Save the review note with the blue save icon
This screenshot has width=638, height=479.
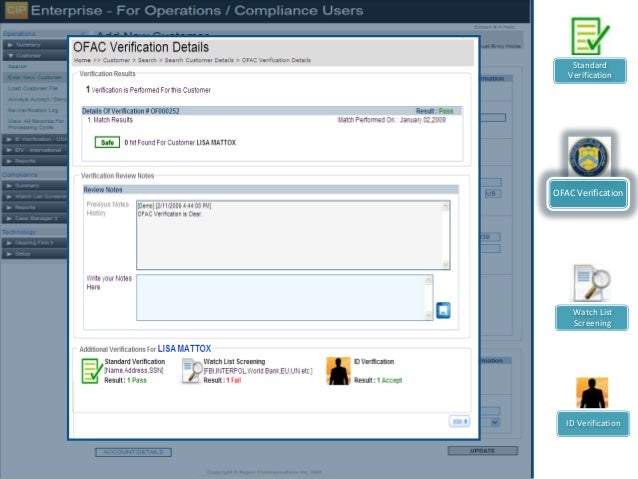click(x=443, y=310)
